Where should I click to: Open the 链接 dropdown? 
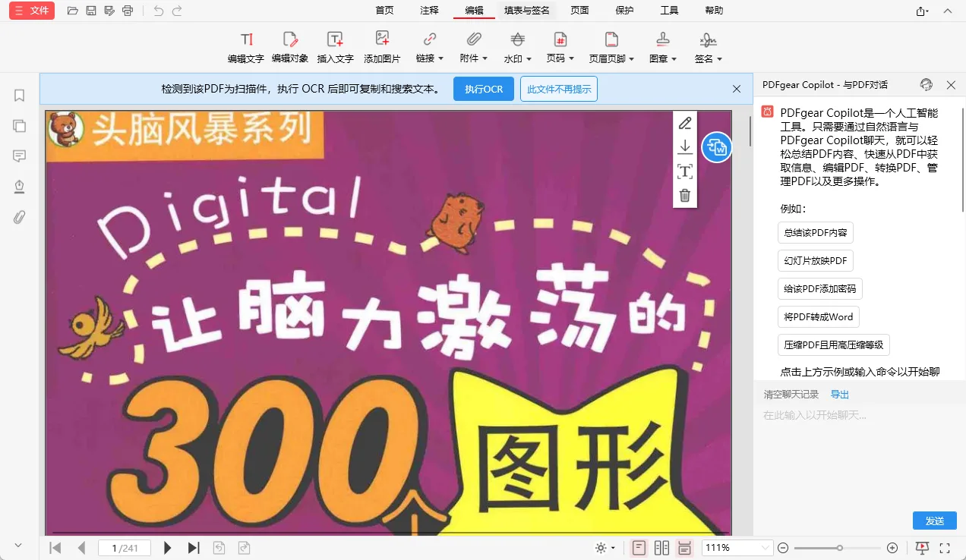[x=430, y=47]
